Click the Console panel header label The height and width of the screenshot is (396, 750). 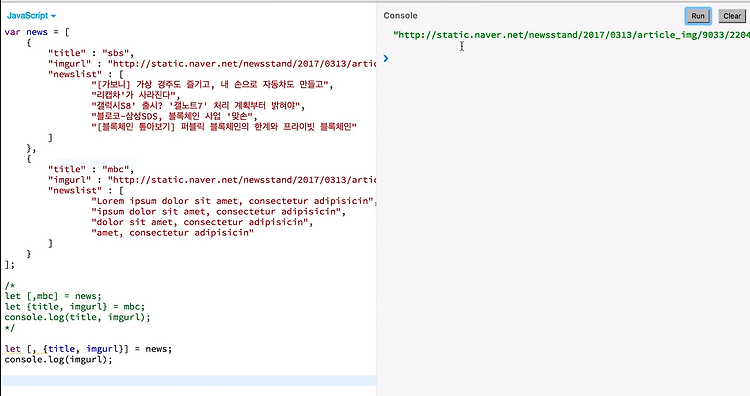point(400,15)
